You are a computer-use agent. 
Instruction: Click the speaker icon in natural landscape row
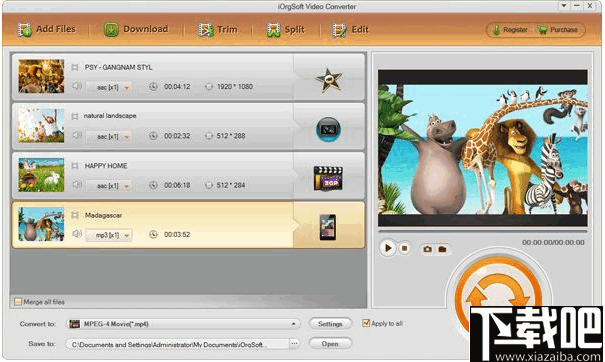point(77,135)
